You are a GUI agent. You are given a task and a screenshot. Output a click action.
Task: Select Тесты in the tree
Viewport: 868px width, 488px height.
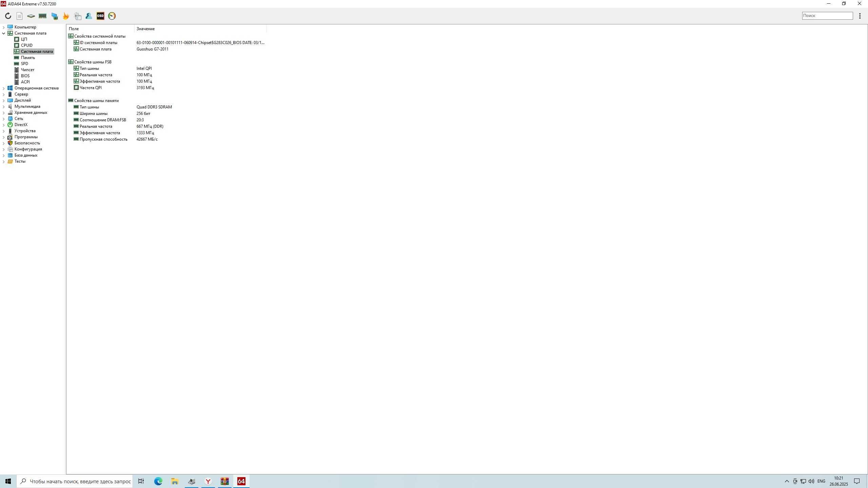(20, 161)
